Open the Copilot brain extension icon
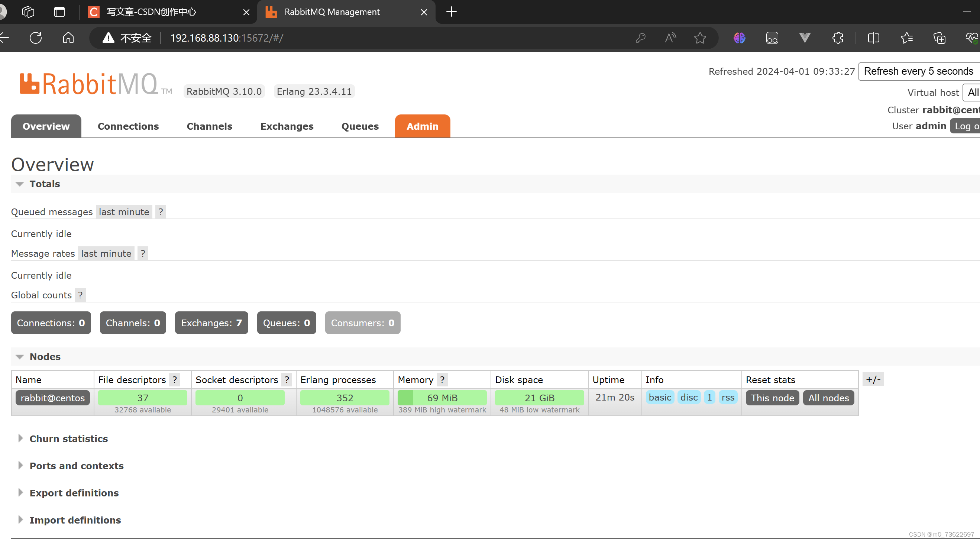The height and width of the screenshot is (541, 980). (739, 38)
